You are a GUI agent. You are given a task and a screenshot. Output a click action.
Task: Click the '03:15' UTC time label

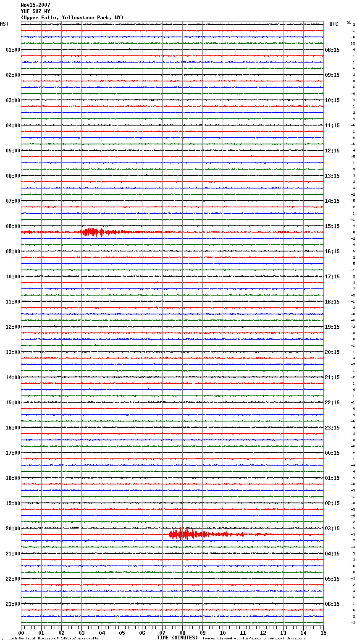[x=332, y=529]
